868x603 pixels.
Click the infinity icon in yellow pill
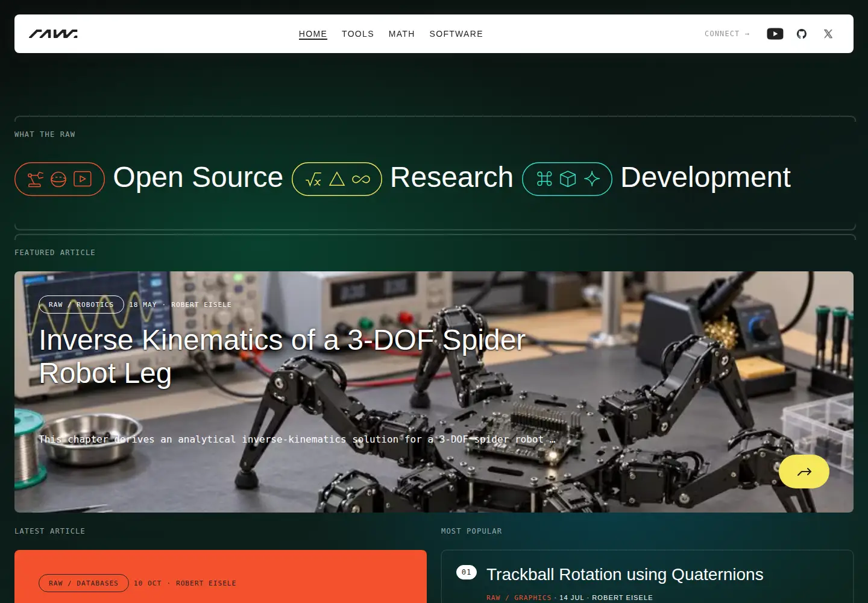[x=361, y=179]
